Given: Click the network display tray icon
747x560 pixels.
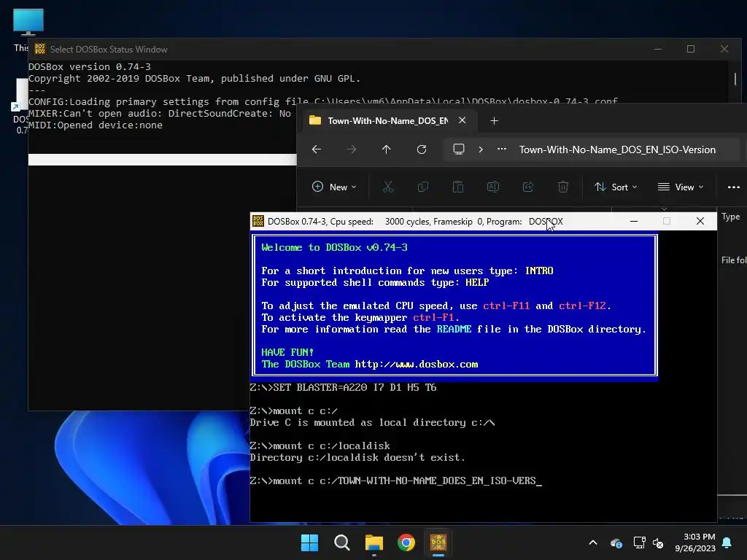Looking at the screenshot, I should (x=639, y=542).
